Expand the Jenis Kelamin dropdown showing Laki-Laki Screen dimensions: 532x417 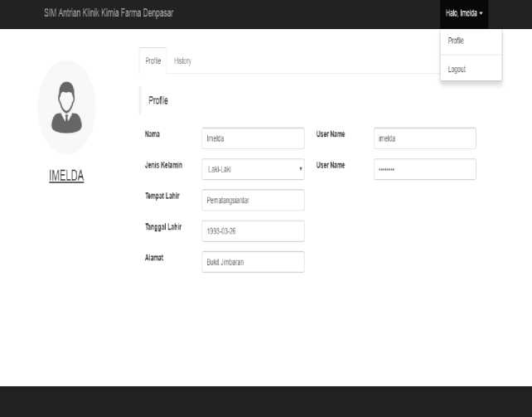click(x=253, y=169)
